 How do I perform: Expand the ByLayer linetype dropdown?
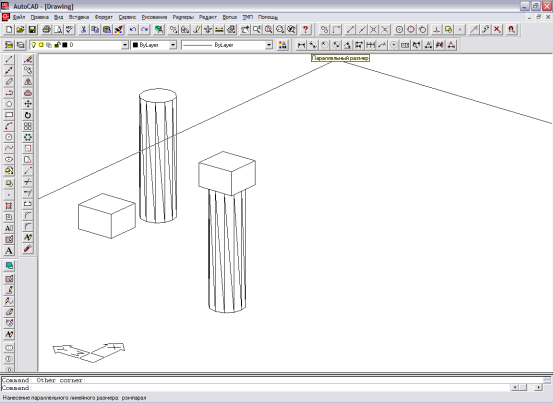tap(269, 45)
